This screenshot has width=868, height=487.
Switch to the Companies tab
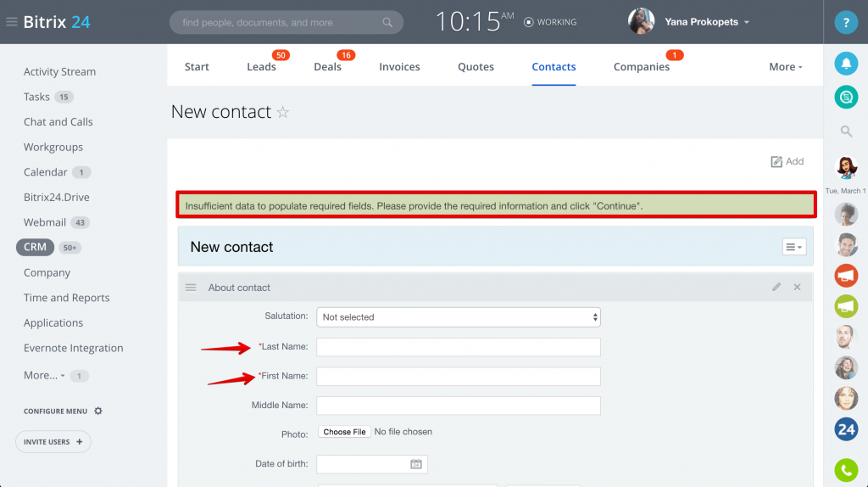point(641,66)
